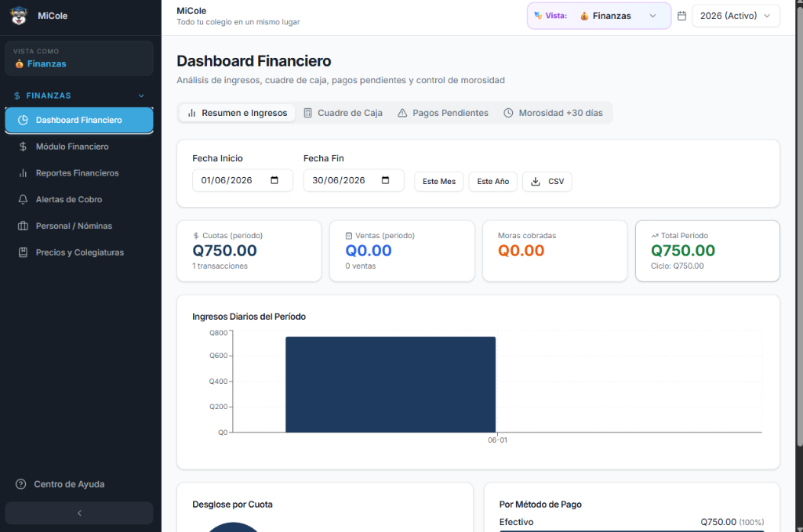Click the book icon beside Precios y Colegiaturas
803x532 pixels.
23,253
